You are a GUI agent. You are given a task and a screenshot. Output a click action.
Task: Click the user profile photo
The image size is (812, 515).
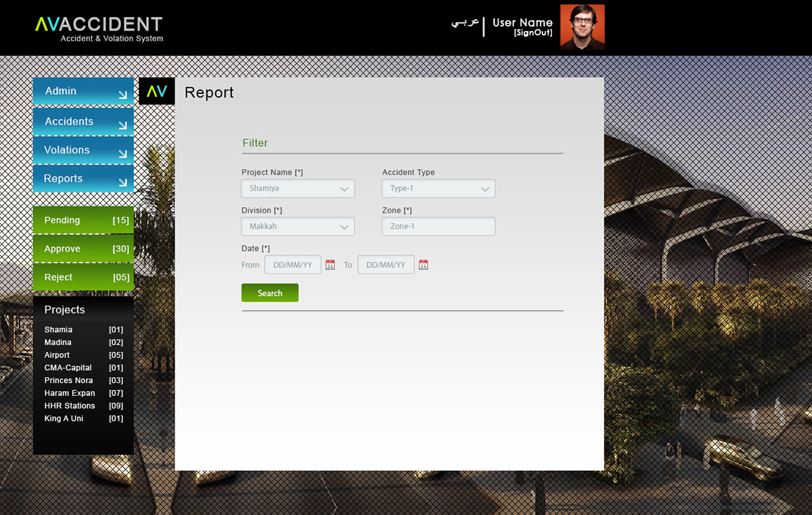(x=582, y=27)
